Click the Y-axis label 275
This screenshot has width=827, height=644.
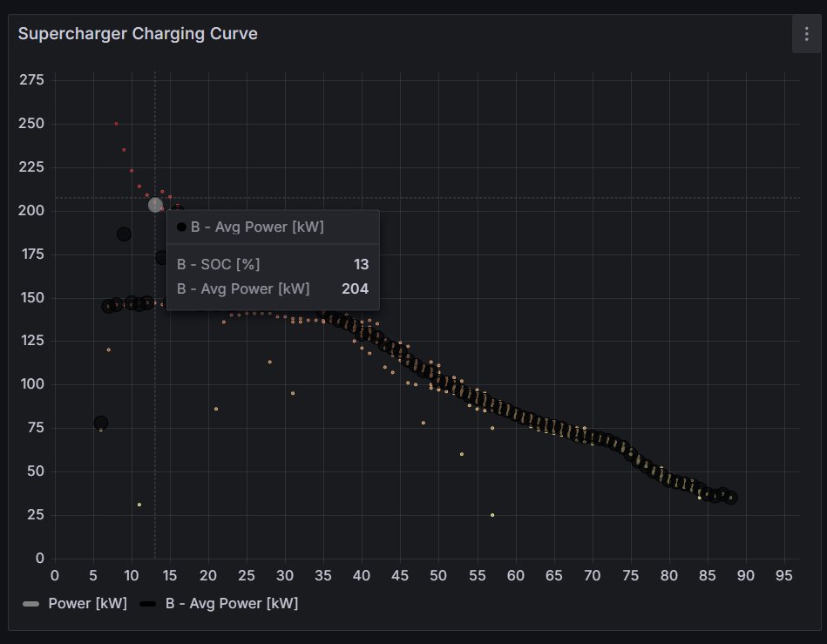31,79
